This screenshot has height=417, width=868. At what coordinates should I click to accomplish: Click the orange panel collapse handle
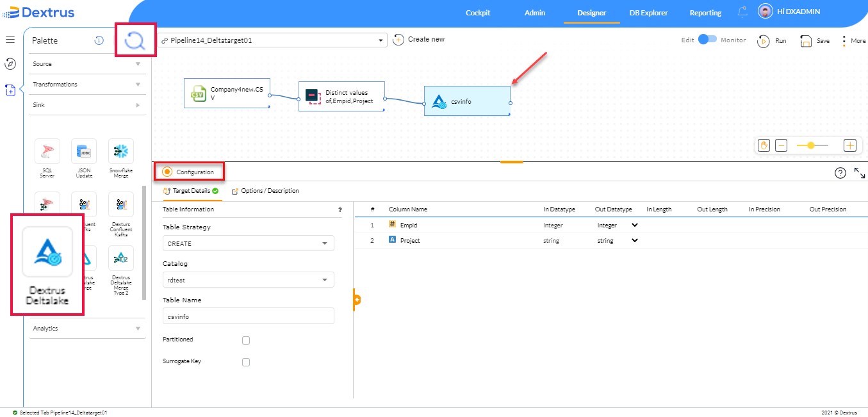(x=357, y=299)
